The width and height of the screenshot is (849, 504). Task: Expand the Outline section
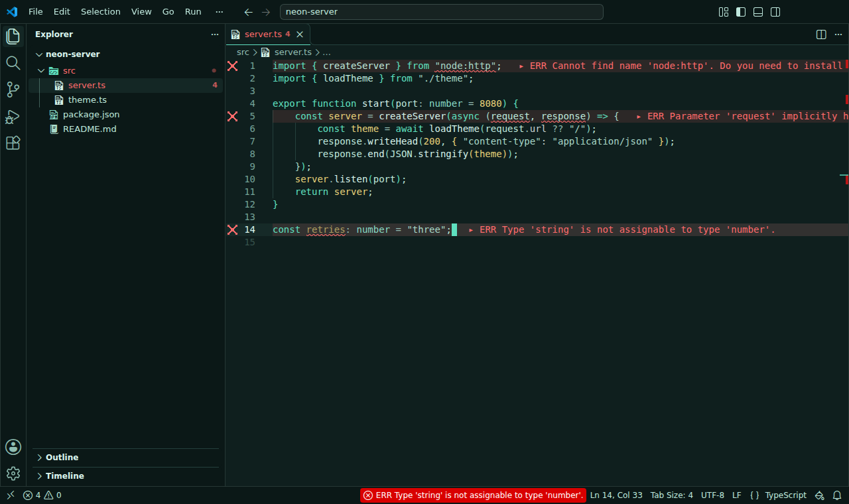tap(40, 458)
